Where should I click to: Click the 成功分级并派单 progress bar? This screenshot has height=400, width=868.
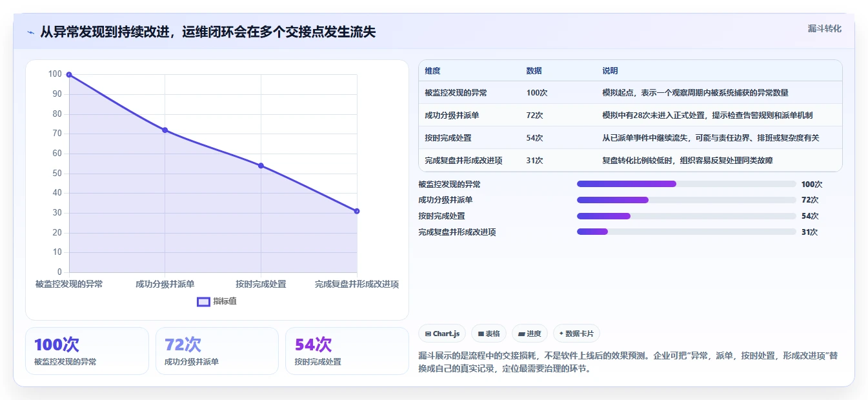coord(686,200)
